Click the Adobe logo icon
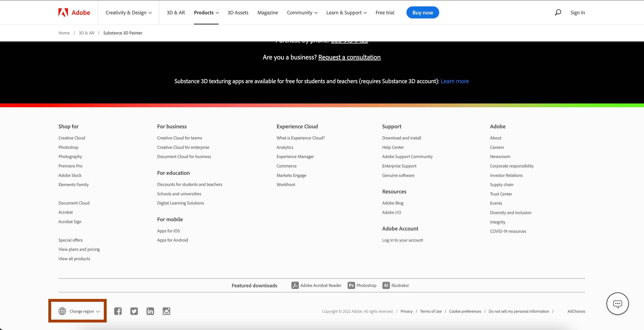This screenshot has width=644, height=330. tap(63, 12)
